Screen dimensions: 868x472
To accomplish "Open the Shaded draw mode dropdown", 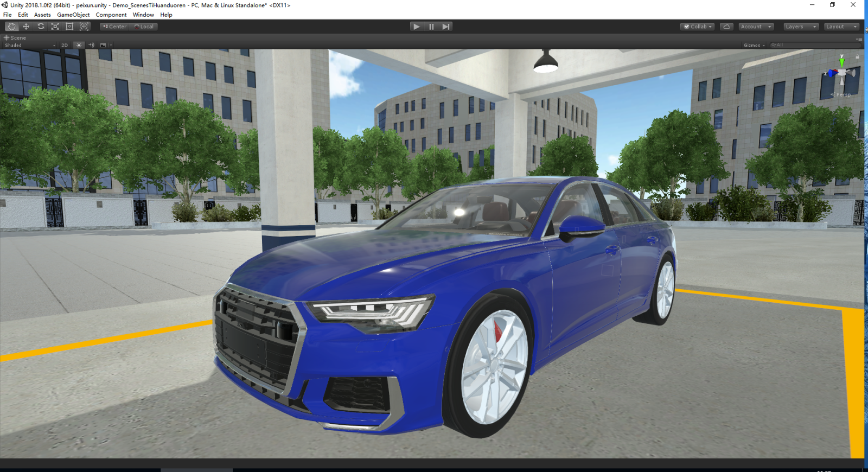I will 30,46.
